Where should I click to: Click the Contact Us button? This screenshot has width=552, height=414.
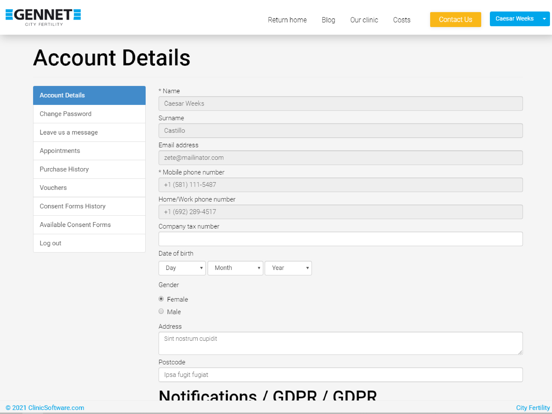455,19
